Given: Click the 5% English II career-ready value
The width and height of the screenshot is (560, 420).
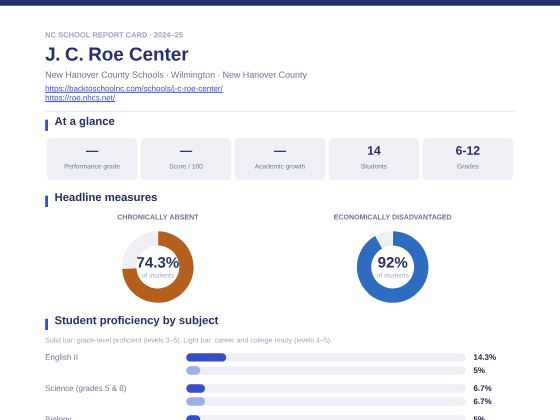Looking at the screenshot, I should pos(479,371).
